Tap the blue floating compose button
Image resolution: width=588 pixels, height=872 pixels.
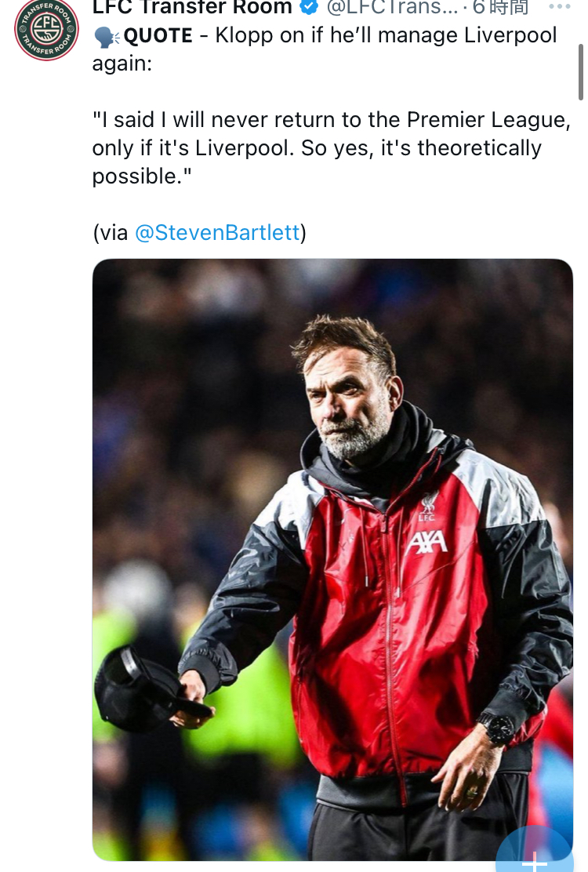[x=536, y=855]
